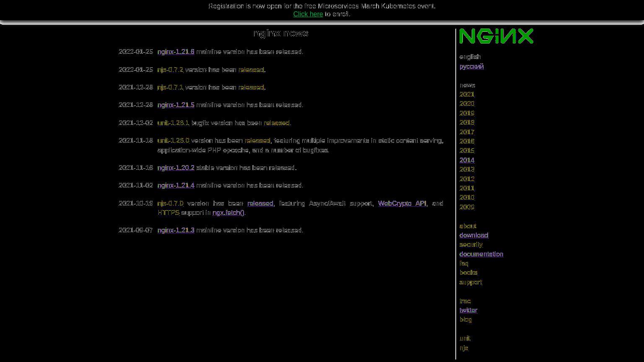Click 'released' in the njs-0.7.0 row
This screenshot has height=362, width=644.
[260, 204]
